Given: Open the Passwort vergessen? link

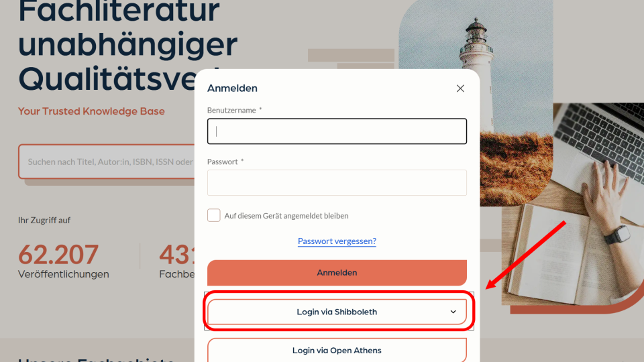Looking at the screenshot, I should [337, 241].
